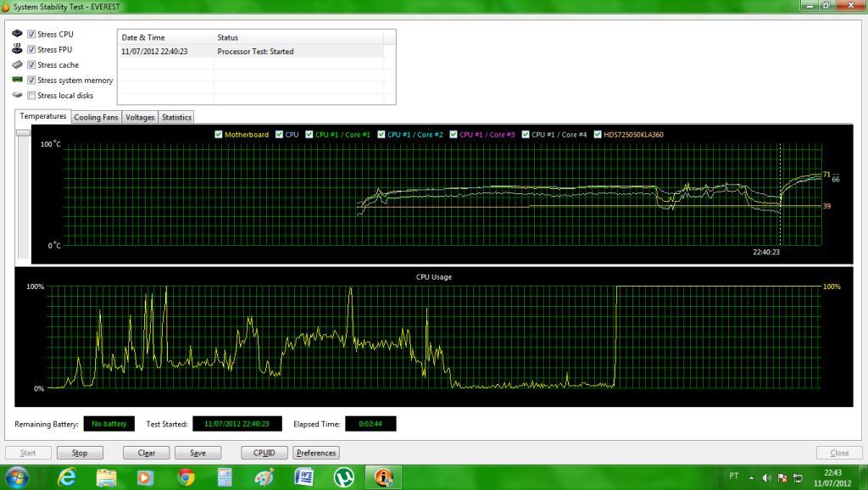Launch Google Chrome taskbar icon
868x490 pixels.
[186, 476]
